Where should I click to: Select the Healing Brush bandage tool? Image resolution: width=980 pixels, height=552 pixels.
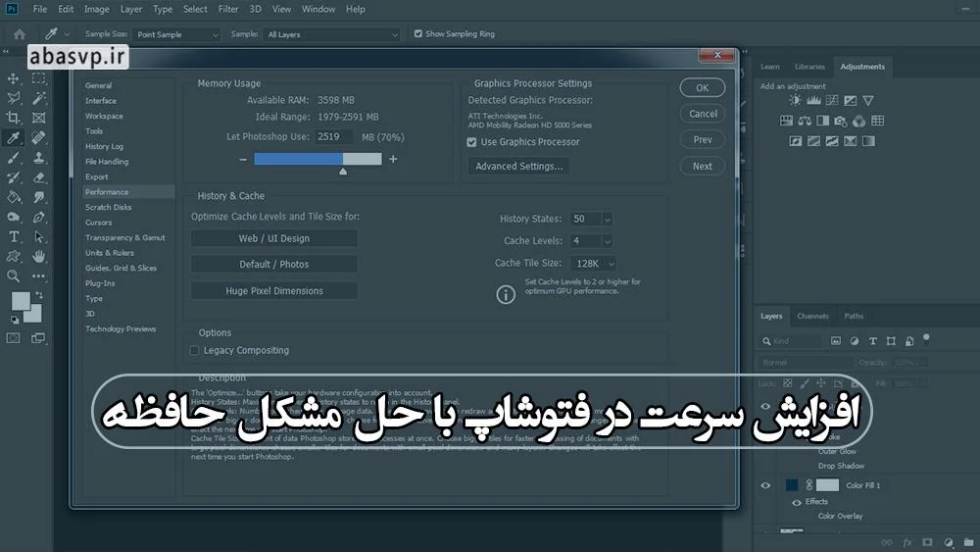(39, 137)
